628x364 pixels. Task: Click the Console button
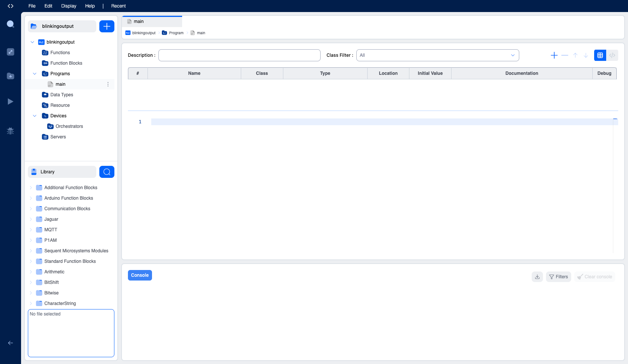[140, 275]
